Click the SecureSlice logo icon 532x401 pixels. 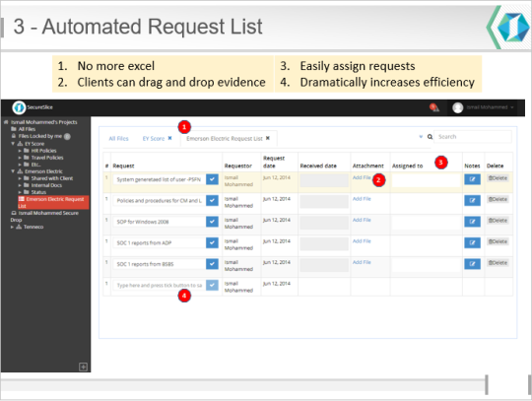coord(19,107)
